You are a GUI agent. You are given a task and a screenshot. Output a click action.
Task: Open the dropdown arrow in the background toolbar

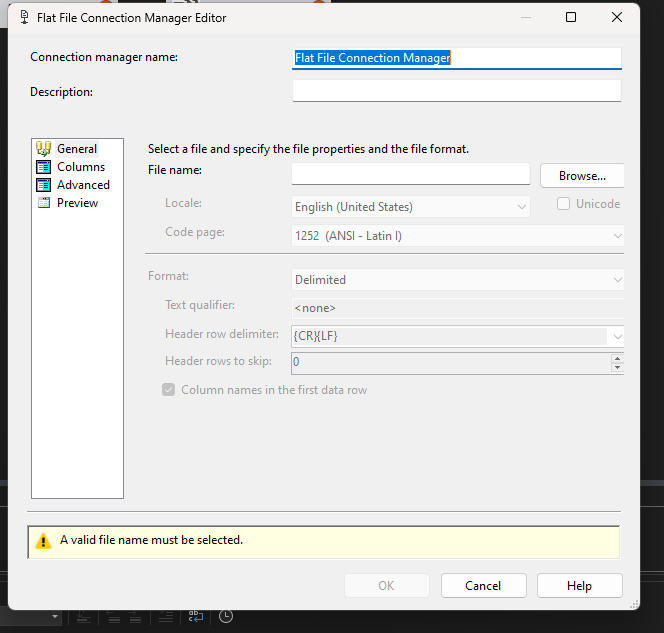(x=55, y=616)
